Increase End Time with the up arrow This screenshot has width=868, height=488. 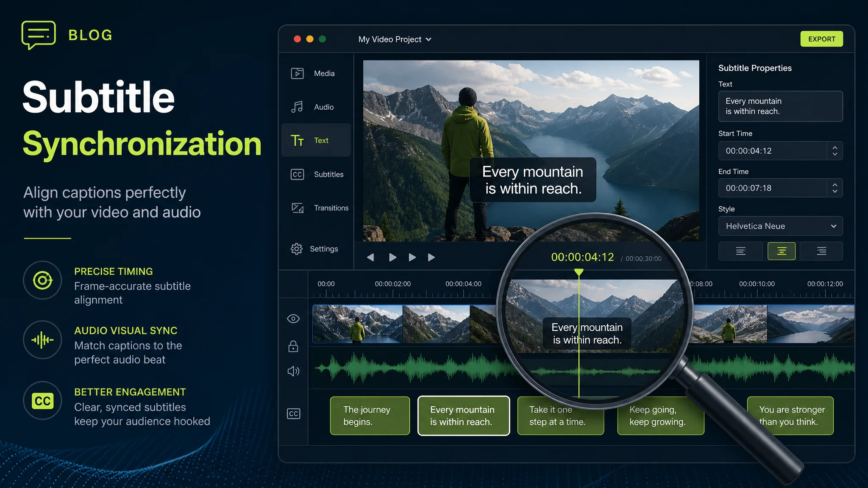835,185
